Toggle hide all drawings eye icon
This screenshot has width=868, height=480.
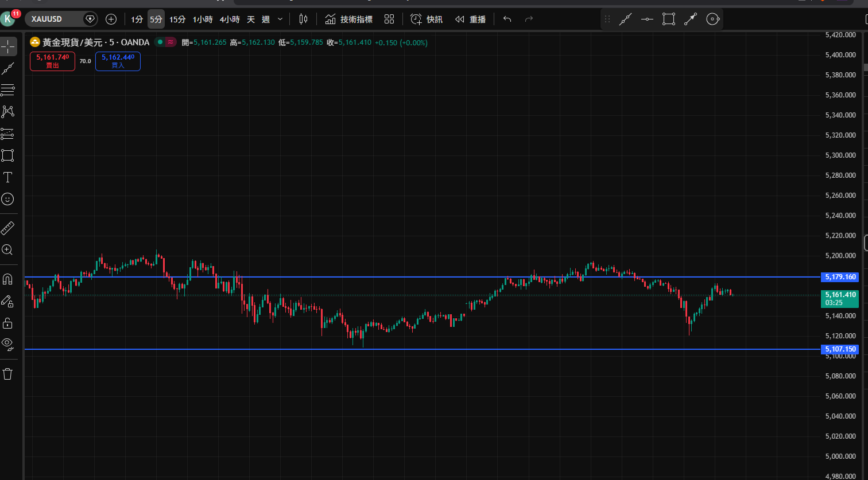[8, 345]
